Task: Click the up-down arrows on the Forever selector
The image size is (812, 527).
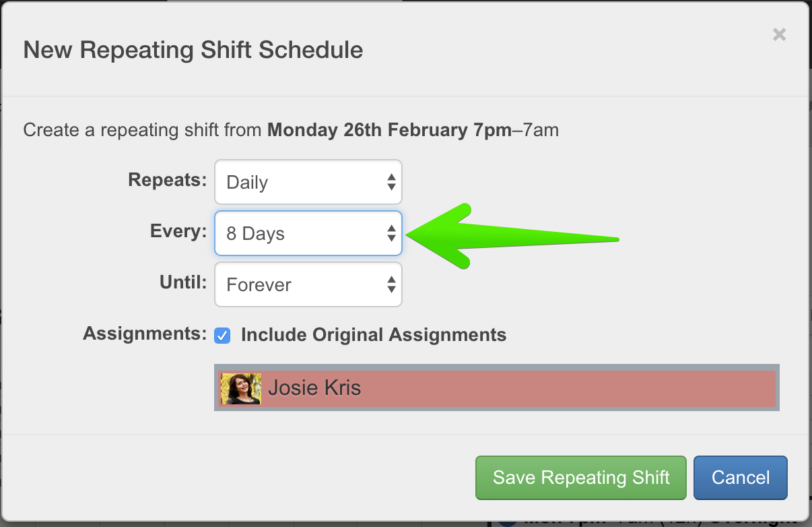Action: [x=391, y=285]
